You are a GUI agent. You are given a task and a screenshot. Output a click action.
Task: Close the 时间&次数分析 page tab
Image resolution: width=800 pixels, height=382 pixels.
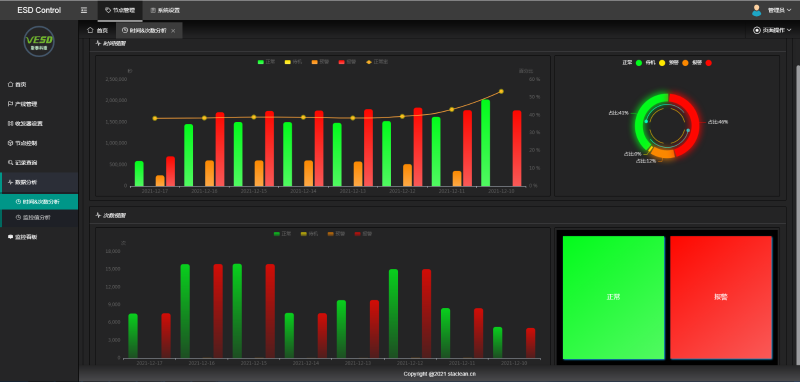click(173, 31)
